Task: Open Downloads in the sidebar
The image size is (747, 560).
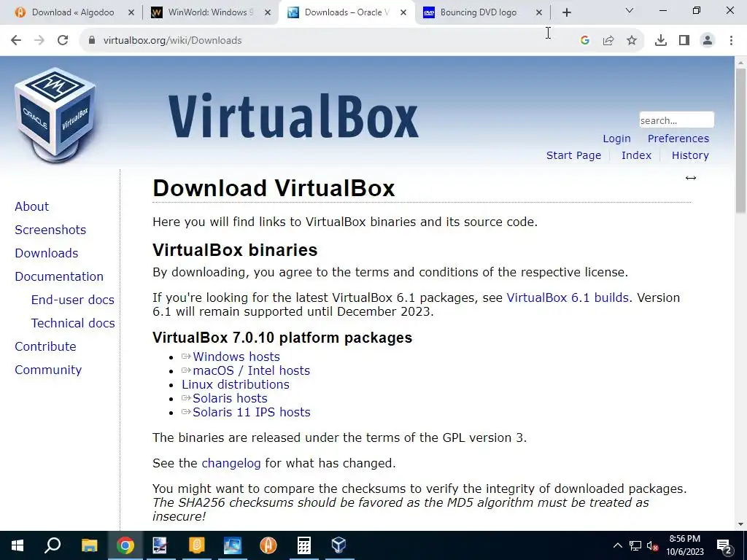Action: (47, 253)
